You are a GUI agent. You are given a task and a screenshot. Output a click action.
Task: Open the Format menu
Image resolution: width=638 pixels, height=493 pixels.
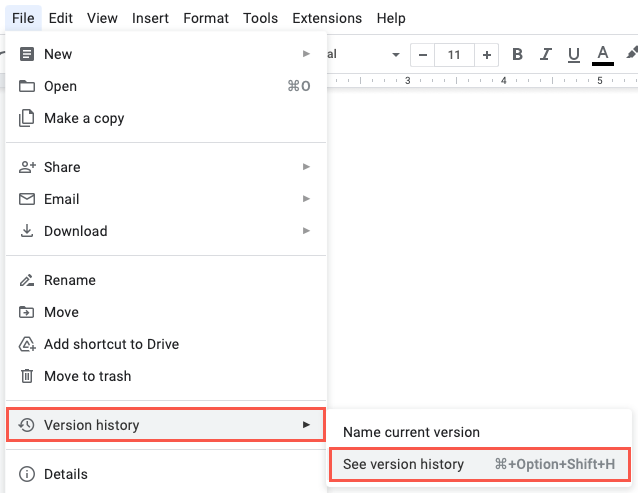click(206, 18)
